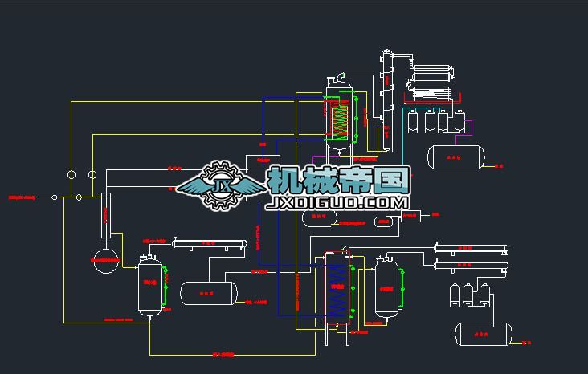This screenshot has width=588, height=374.
Task: Select the narrow vertical heat exchanger on left
Action: (x=105, y=216)
